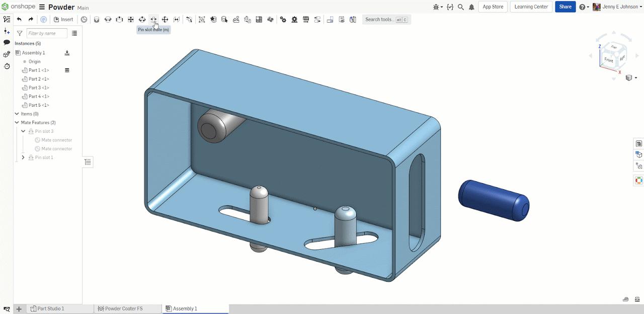
Task: Select the Pin slot mate tool
Action: coord(153,19)
